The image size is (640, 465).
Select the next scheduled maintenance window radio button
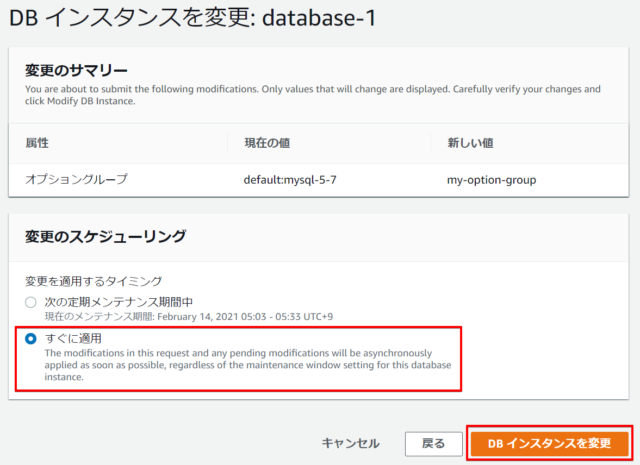[31, 303]
